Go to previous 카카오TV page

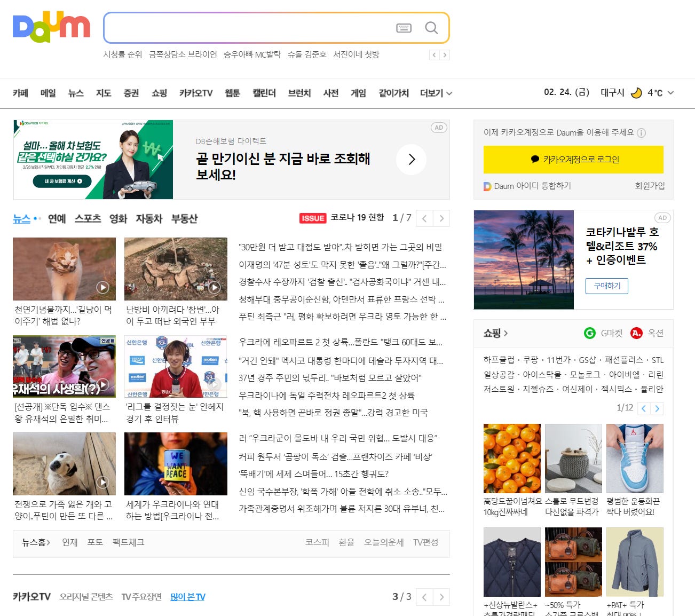pyautogui.click(x=424, y=597)
